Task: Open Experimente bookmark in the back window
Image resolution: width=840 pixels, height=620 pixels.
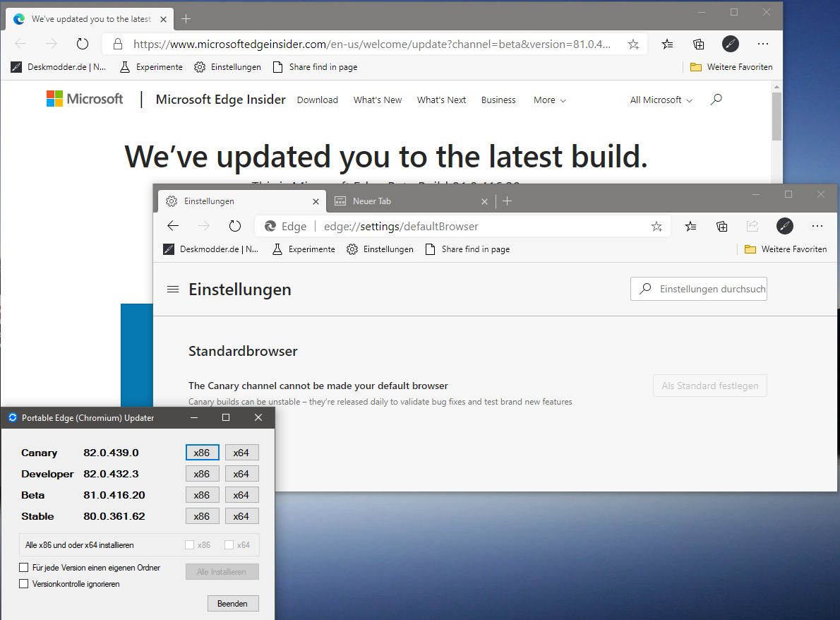Action: coord(151,67)
